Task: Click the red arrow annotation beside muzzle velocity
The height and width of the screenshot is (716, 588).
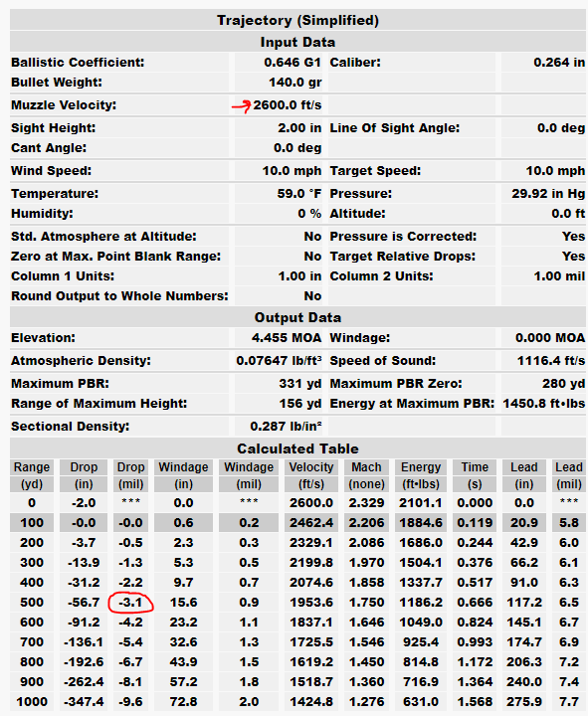Action: click(x=241, y=106)
